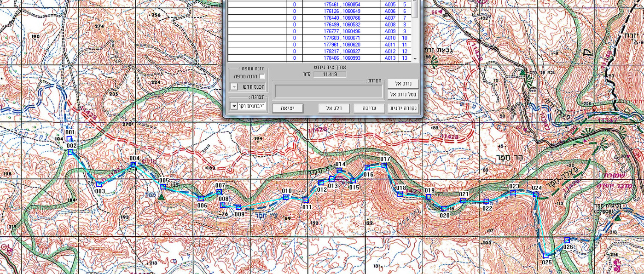Viewport: 644px width, 274px height.
Task: Select waypoint 021 marker on map
Action: pos(463,200)
